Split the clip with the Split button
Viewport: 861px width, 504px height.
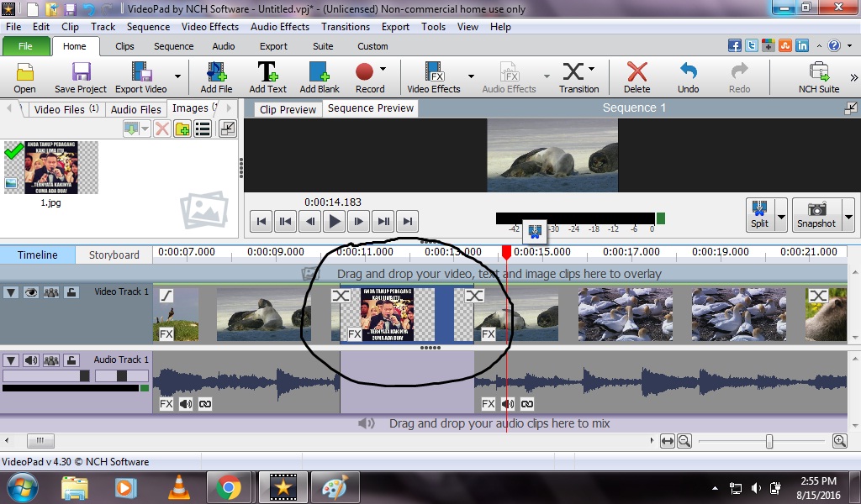click(x=760, y=214)
